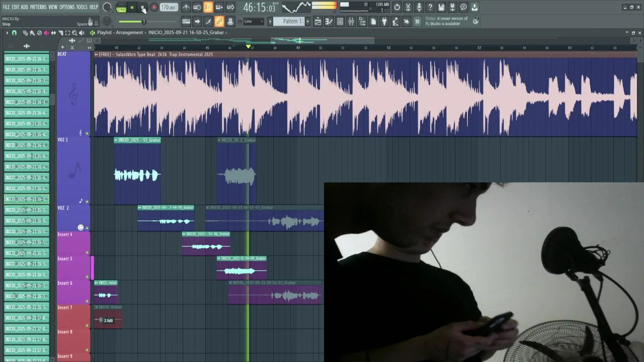
Task: Open the playlist view button
Action: pyautogui.click(x=318, y=21)
